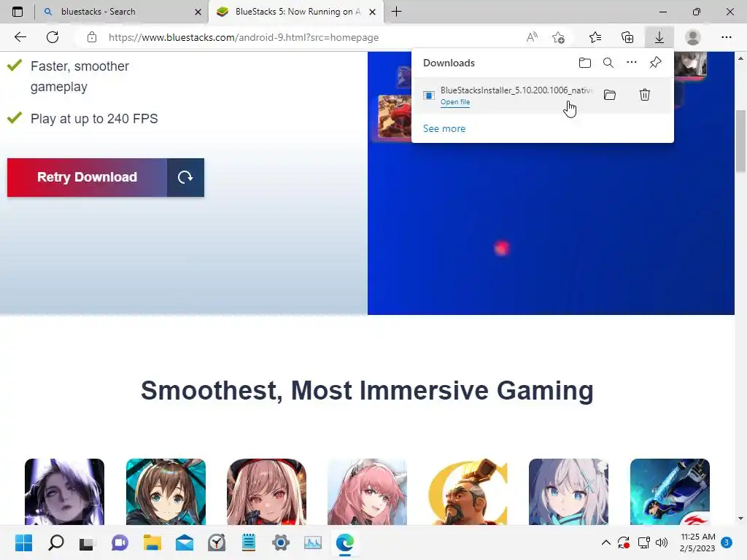This screenshot has width=747, height=560.
Task: Click the retry circular arrow icon
Action: pyautogui.click(x=185, y=177)
